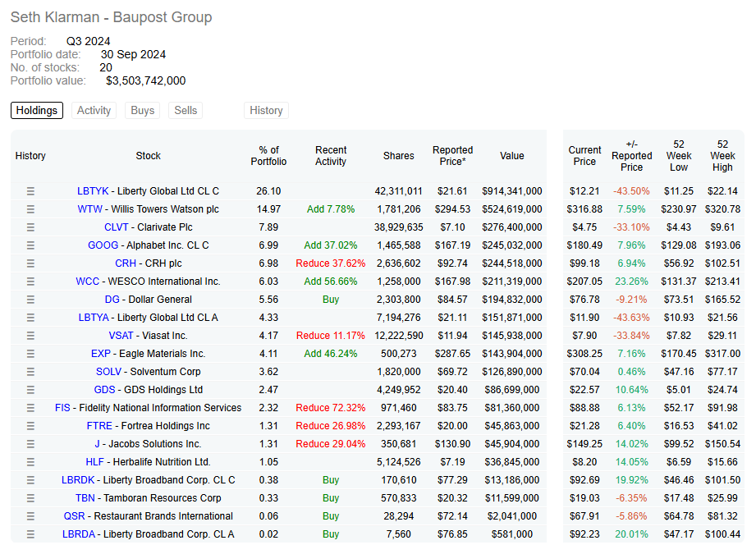Open history icon for Viasat row
Screen dimensions: 756x545
tap(30, 336)
